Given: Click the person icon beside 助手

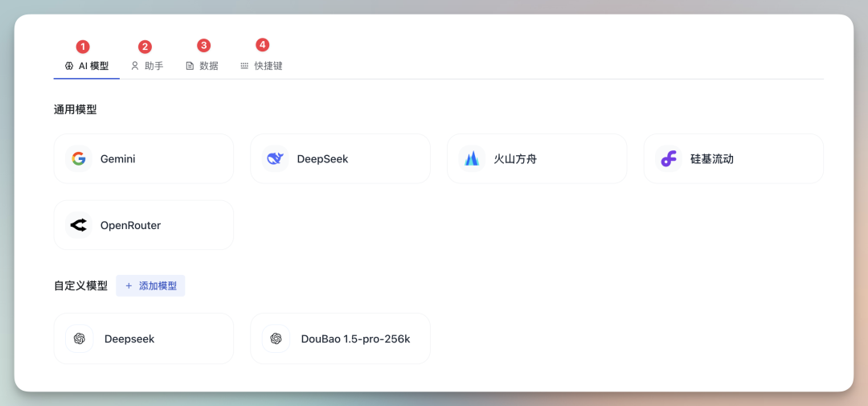Looking at the screenshot, I should (x=134, y=66).
